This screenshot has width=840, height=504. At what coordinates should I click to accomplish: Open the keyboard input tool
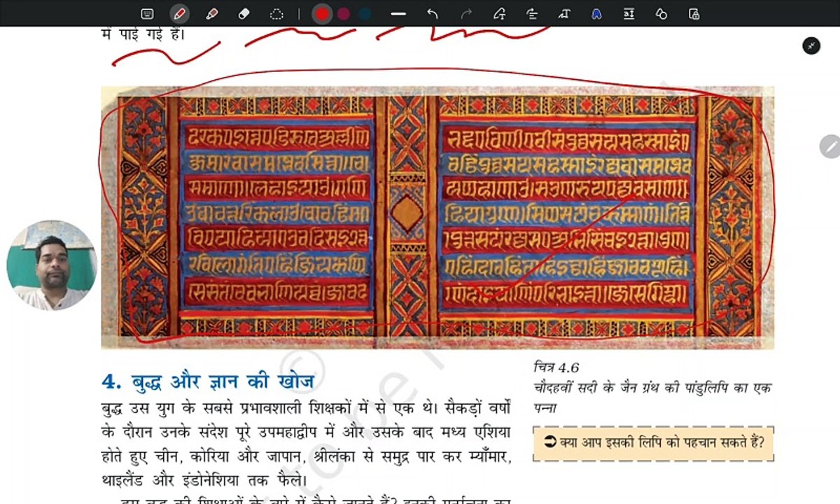(147, 13)
